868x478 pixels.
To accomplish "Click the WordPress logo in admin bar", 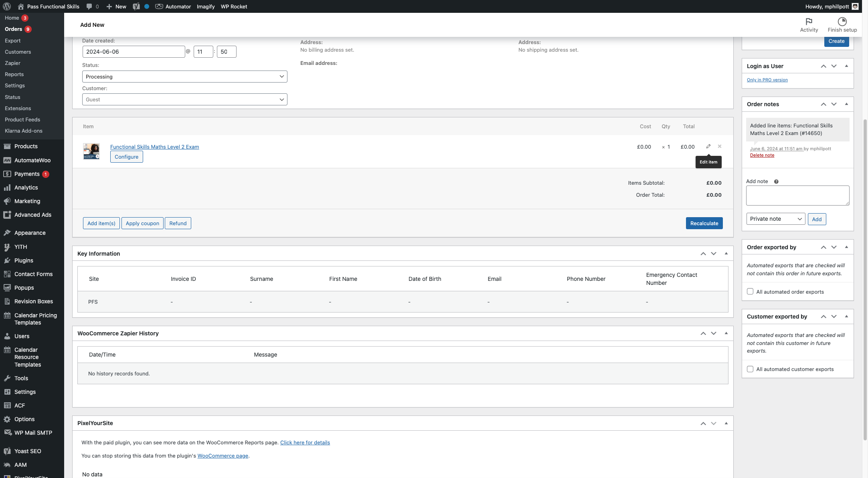I will [x=7, y=6].
